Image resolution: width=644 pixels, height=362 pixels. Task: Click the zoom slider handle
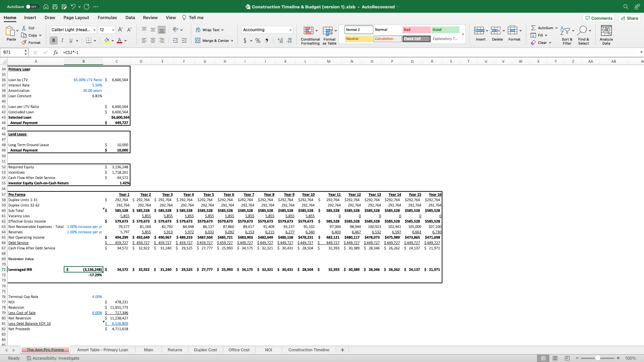coord(597,358)
